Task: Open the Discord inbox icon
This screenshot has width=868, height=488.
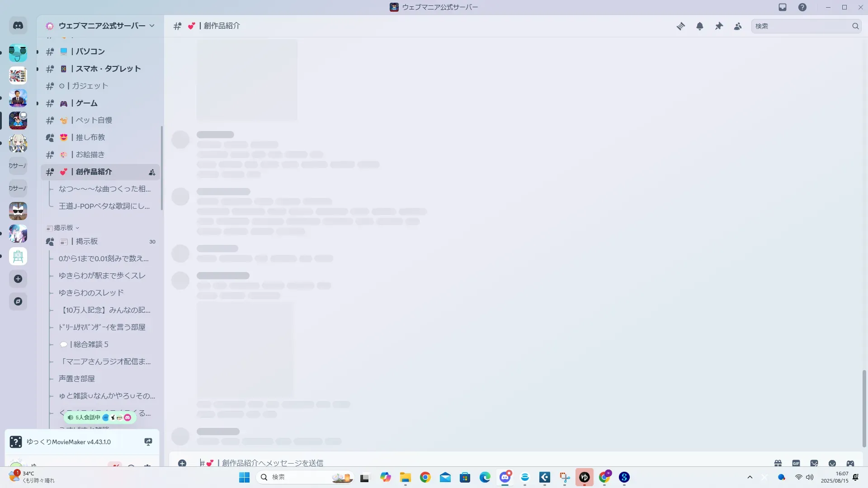Action: [x=783, y=7]
